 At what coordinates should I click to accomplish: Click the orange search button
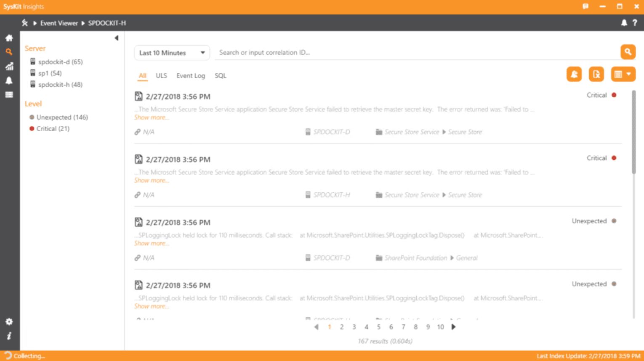pyautogui.click(x=628, y=52)
